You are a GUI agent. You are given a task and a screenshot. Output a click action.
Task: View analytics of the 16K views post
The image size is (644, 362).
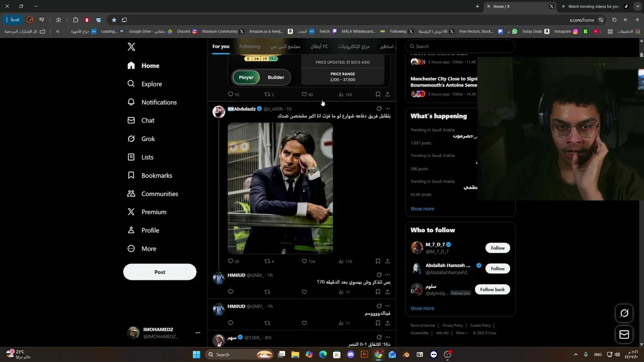click(345, 94)
